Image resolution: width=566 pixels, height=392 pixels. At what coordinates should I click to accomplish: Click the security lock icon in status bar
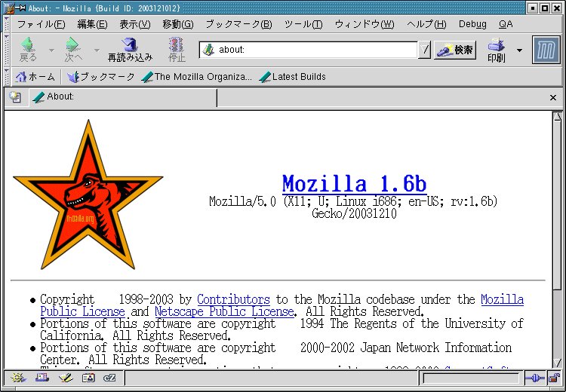(554, 378)
